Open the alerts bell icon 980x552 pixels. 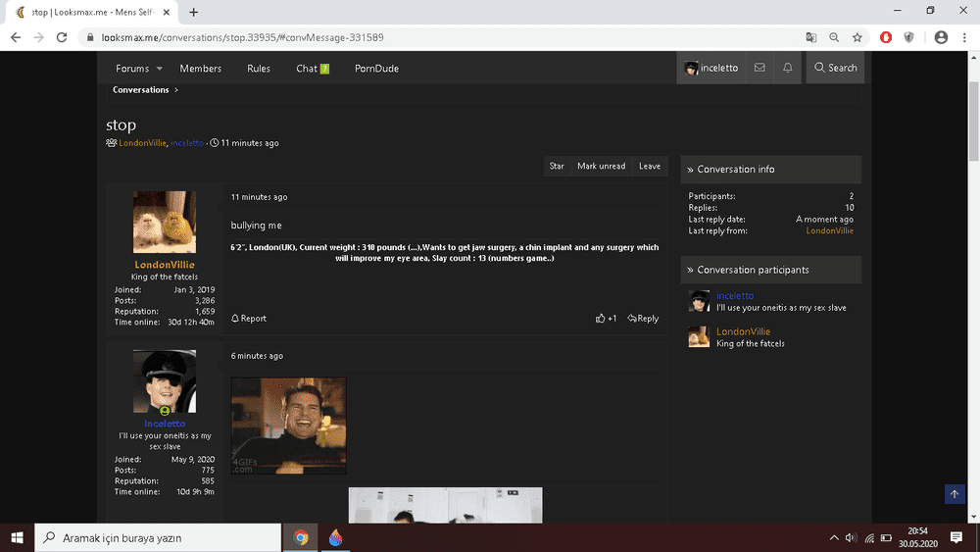point(787,68)
